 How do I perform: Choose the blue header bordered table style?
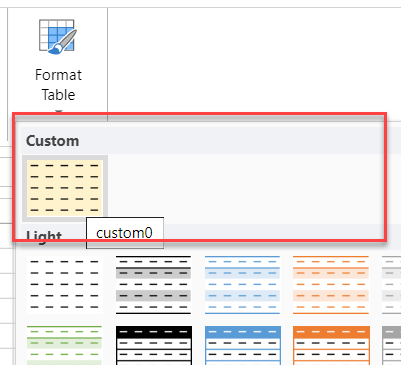click(243, 345)
